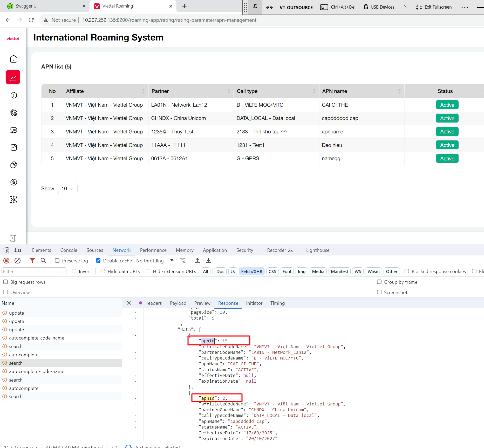The width and height of the screenshot is (484, 448).
Task: Open the Headers tab of the request
Action: (x=153, y=303)
